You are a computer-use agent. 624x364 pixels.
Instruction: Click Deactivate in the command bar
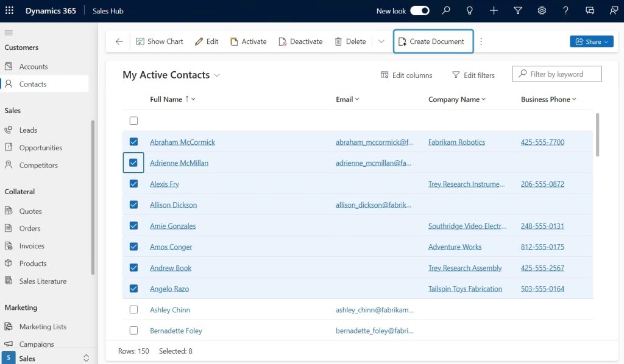[x=300, y=41]
